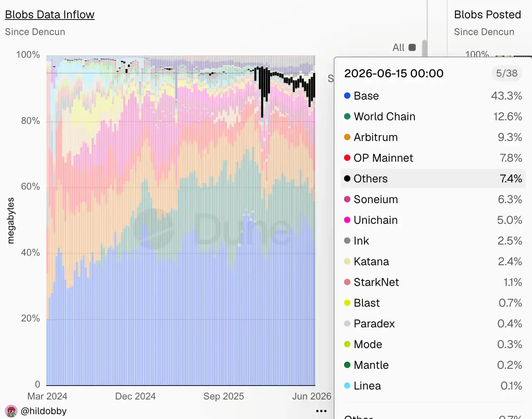Select the Arbitrum label
Image resolution: width=532 pixels, height=419 pixels.
point(376,137)
